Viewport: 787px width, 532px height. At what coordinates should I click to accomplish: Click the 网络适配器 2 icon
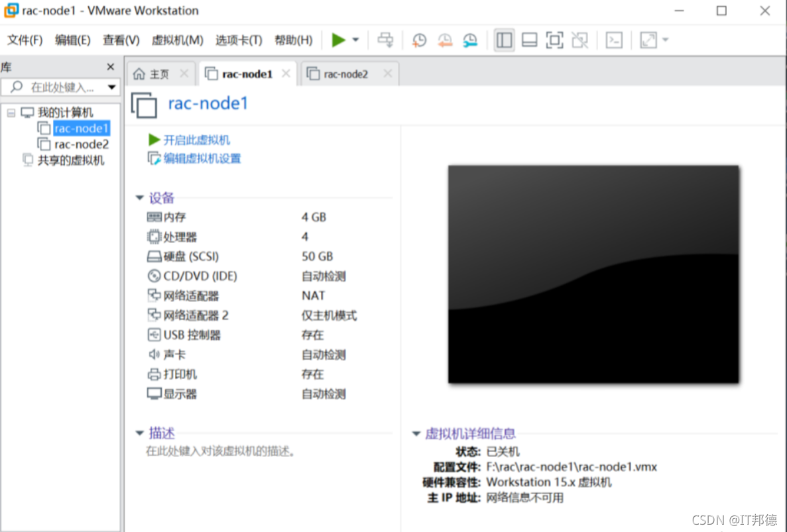154,315
